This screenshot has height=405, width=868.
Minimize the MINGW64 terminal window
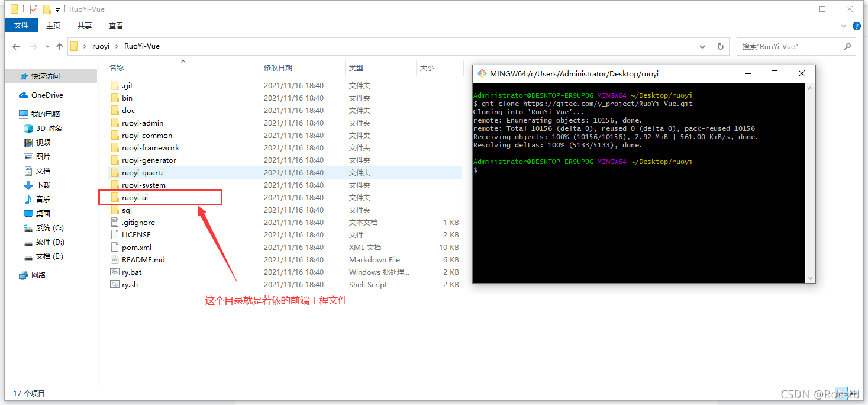coord(748,74)
